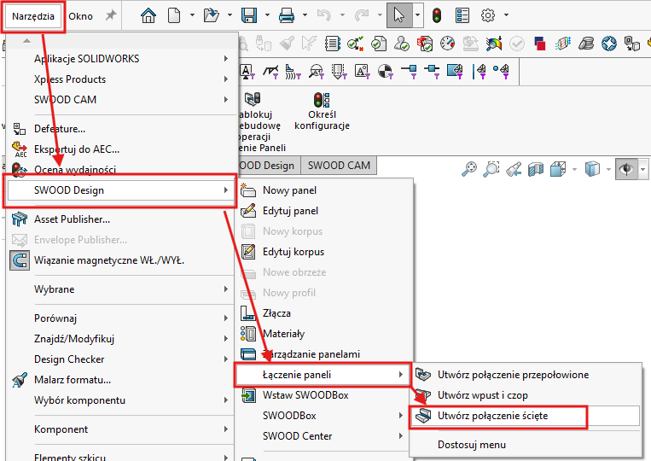
Task: Choose Złącza menu entry
Action: (277, 313)
